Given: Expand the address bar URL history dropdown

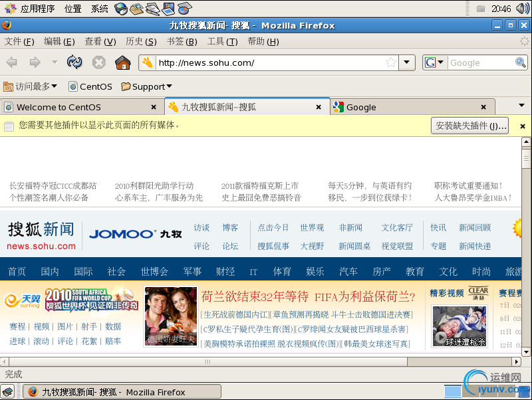Looking at the screenshot, I should (x=407, y=62).
